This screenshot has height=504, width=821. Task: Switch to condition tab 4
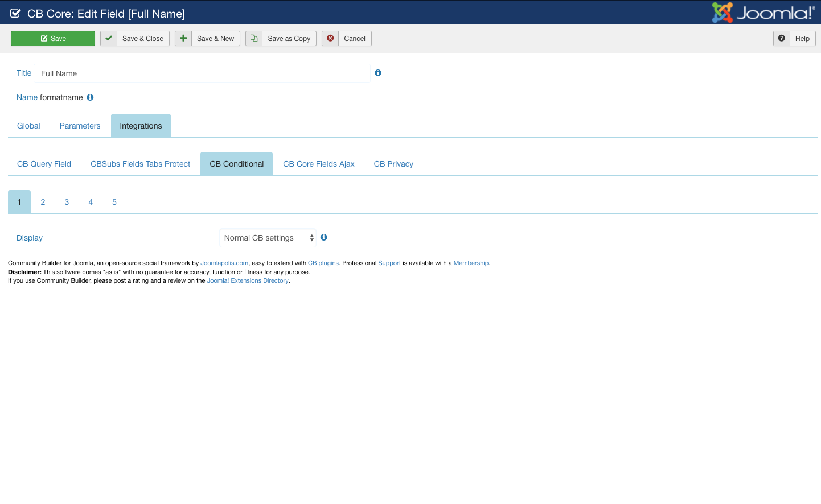coord(91,202)
